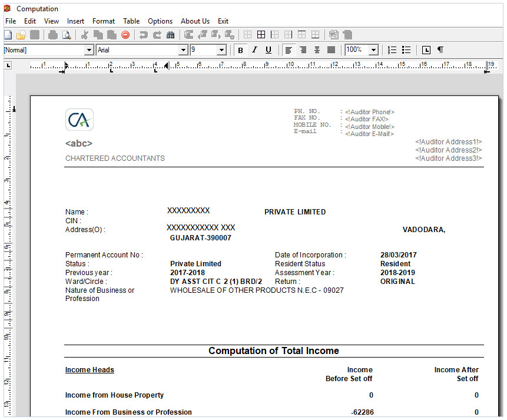Open the About Us menu

[195, 21]
